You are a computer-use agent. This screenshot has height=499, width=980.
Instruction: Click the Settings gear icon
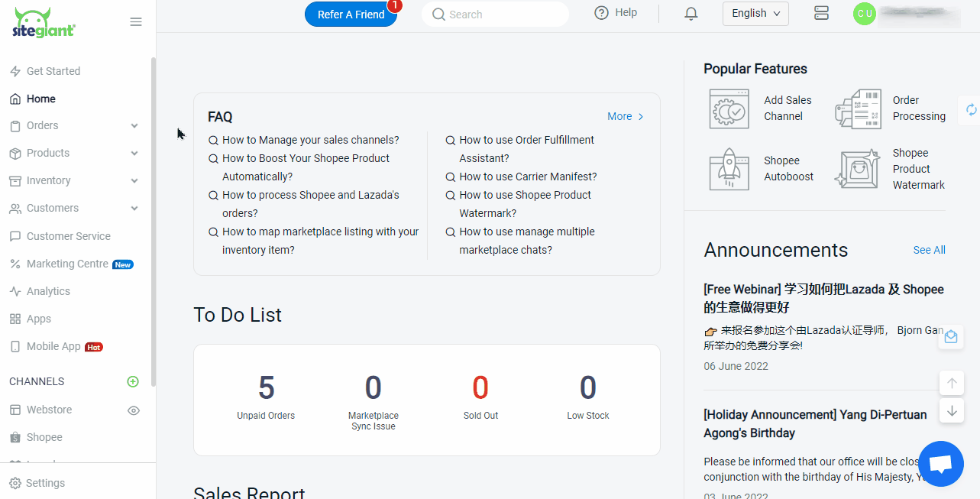(x=15, y=483)
